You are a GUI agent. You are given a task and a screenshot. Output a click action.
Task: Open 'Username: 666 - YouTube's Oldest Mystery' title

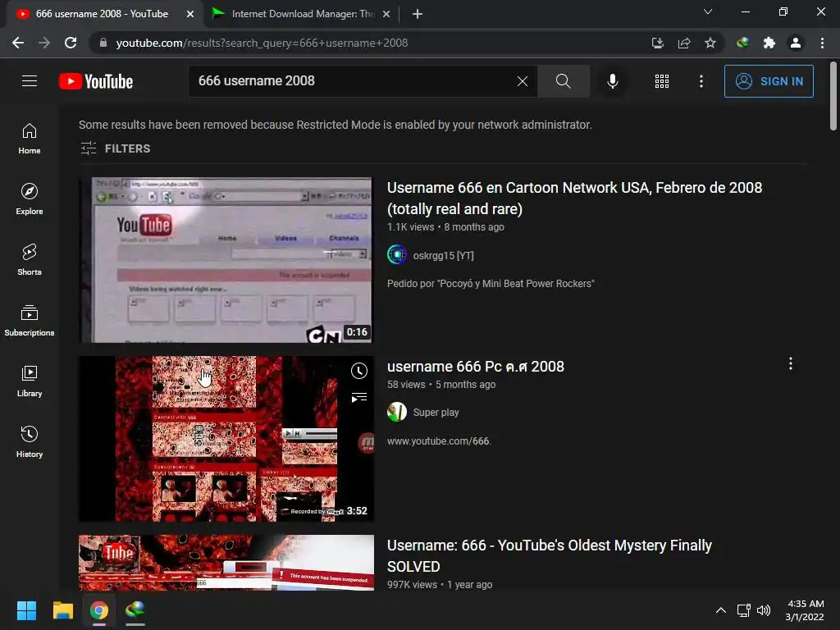549,555
